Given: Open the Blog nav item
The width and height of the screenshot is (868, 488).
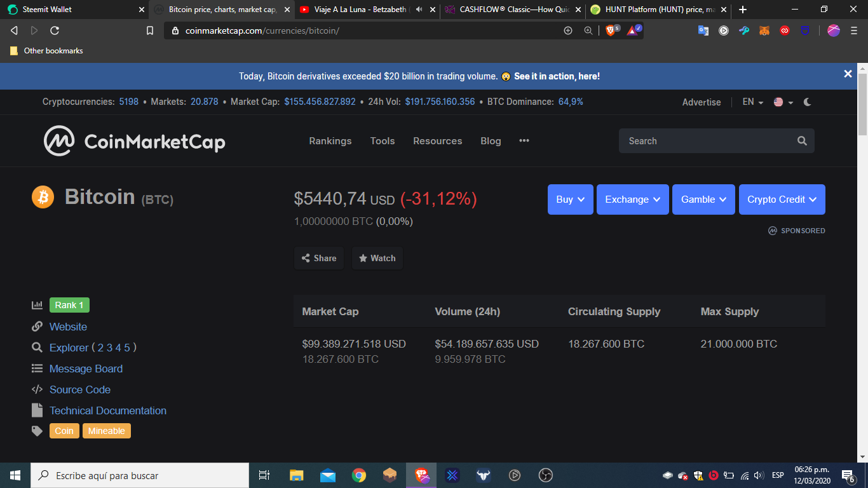Looking at the screenshot, I should pos(491,141).
